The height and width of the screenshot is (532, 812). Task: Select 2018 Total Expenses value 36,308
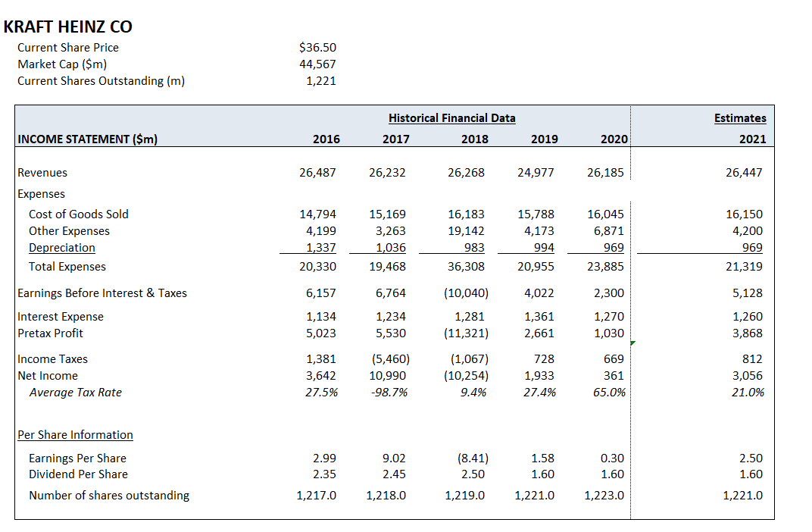pos(466,267)
